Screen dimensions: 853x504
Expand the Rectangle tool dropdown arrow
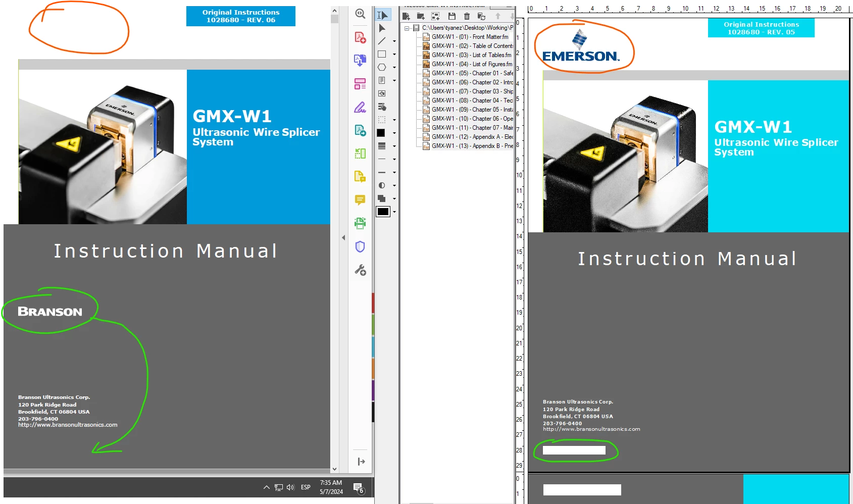394,55
